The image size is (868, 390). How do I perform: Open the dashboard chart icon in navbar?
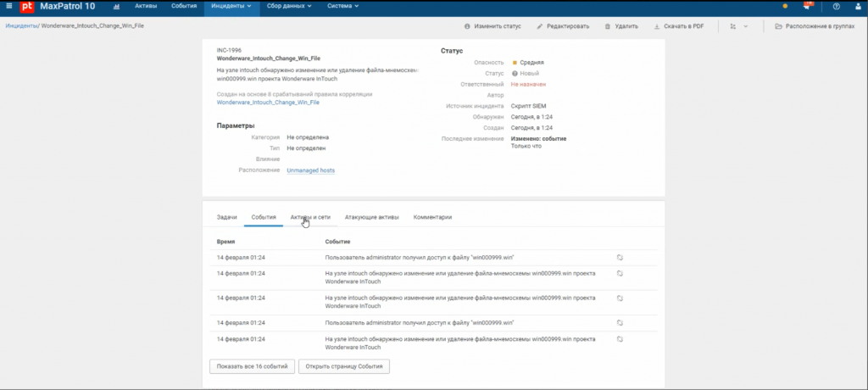pos(116,6)
